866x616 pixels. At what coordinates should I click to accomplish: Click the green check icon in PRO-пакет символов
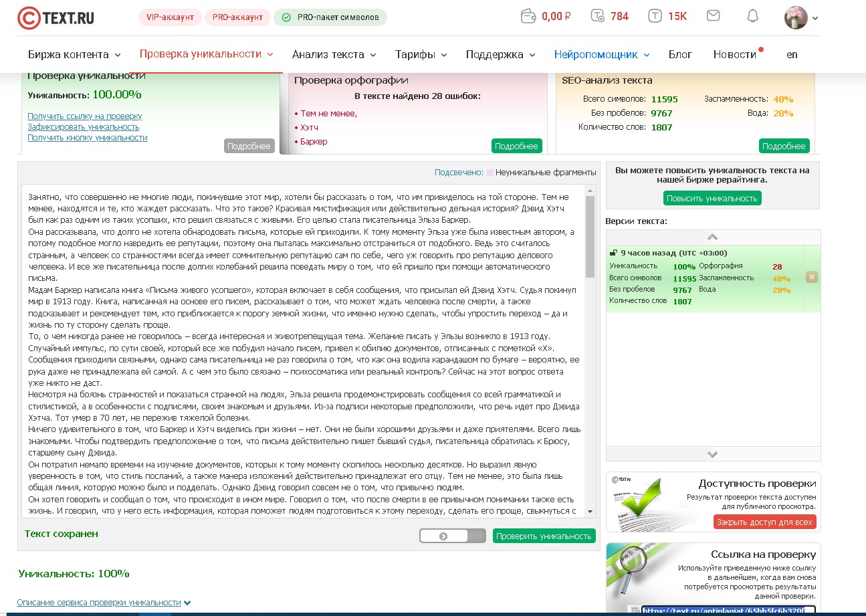point(286,17)
